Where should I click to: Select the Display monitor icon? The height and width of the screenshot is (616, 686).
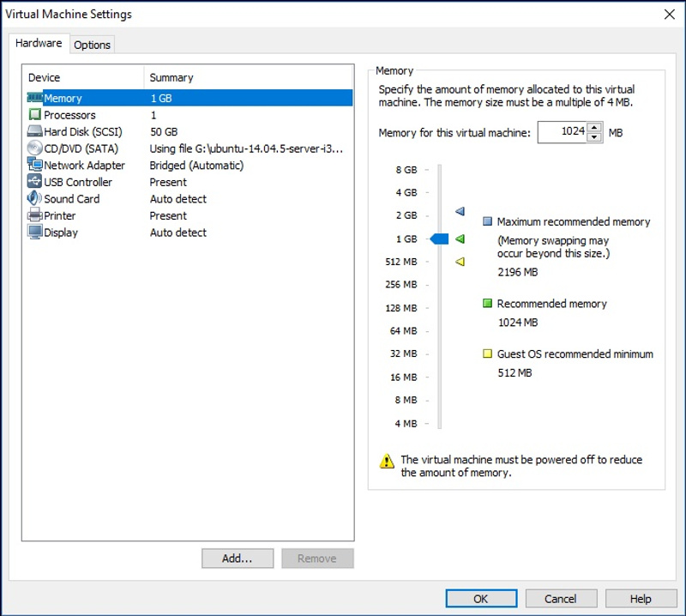(x=35, y=233)
